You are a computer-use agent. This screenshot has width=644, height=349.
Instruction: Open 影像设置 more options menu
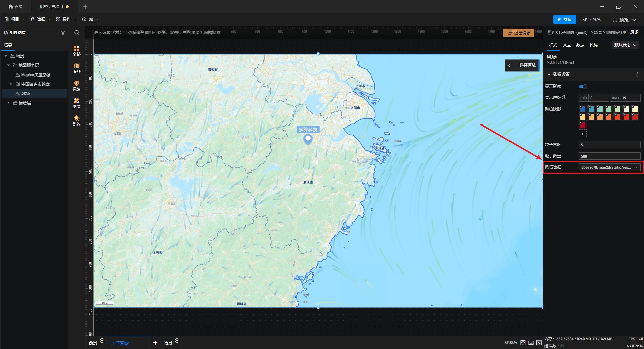pyautogui.click(x=638, y=74)
